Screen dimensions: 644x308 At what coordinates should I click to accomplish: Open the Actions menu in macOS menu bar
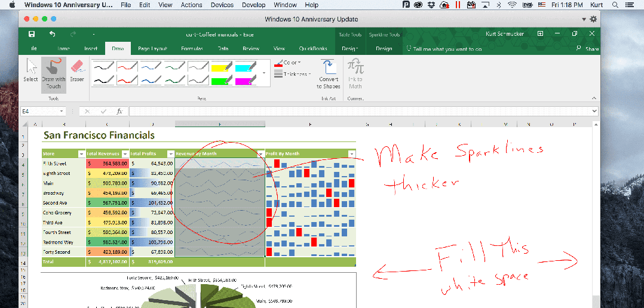tap(191, 5)
